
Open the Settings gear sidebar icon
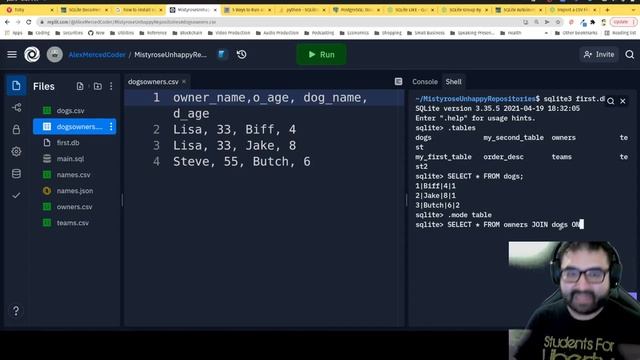click(16, 151)
